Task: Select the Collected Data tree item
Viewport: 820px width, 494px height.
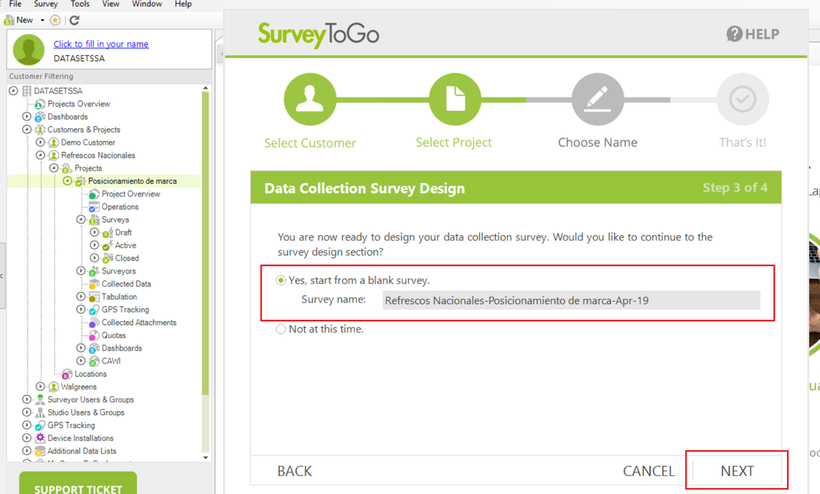Action: click(126, 284)
